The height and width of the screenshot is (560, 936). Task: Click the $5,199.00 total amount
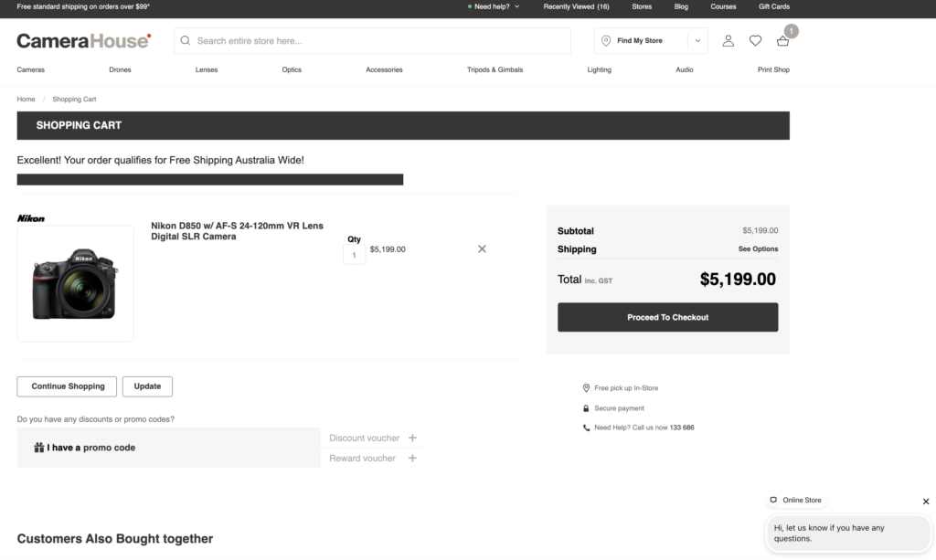[738, 280]
